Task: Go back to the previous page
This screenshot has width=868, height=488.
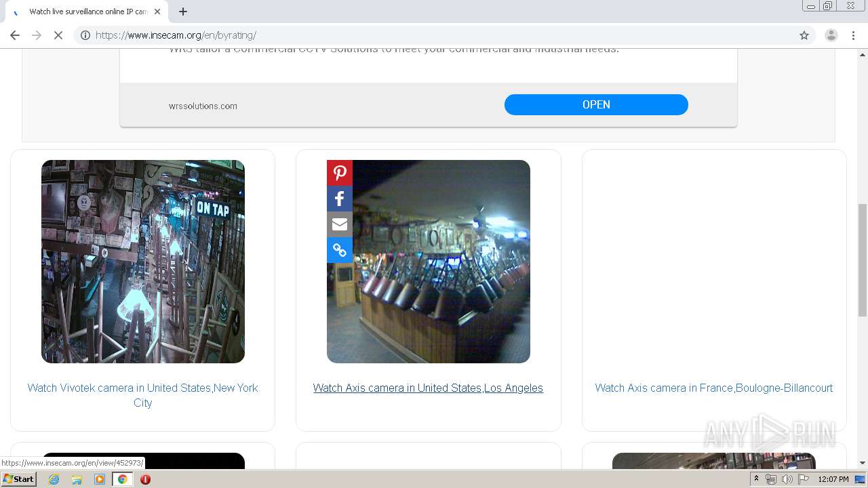Action: 15,35
